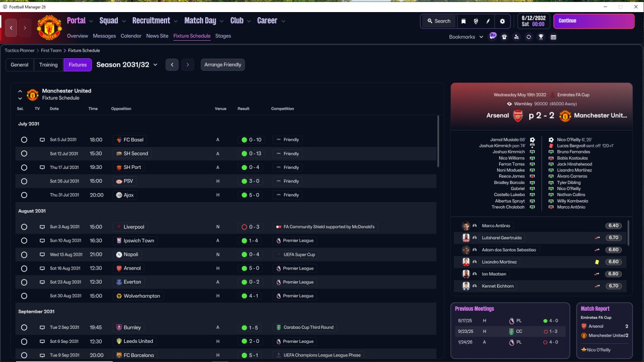Click Lisandro Martínez's yellow card icon
The height and width of the screenshot is (362, 644).
pyautogui.click(x=597, y=262)
